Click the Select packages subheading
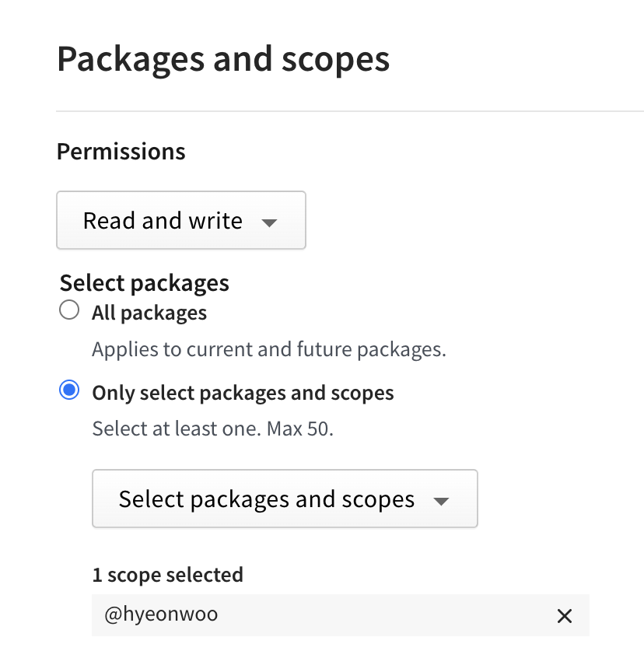 (x=145, y=282)
